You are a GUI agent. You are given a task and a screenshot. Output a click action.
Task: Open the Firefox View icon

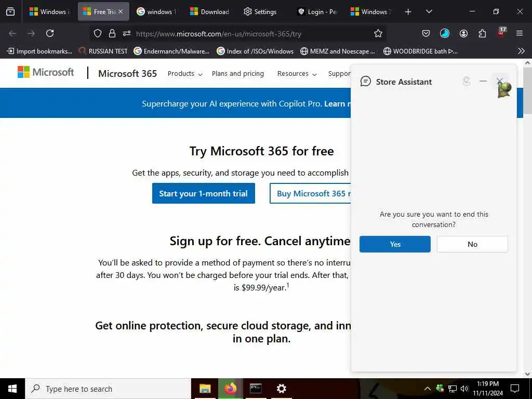click(x=10, y=11)
